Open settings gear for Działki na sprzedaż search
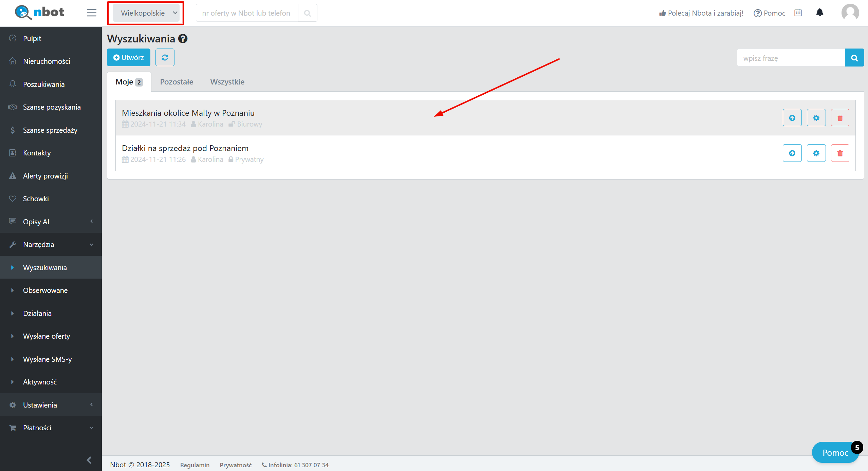Screen dimensions: 868x471 coord(816,153)
